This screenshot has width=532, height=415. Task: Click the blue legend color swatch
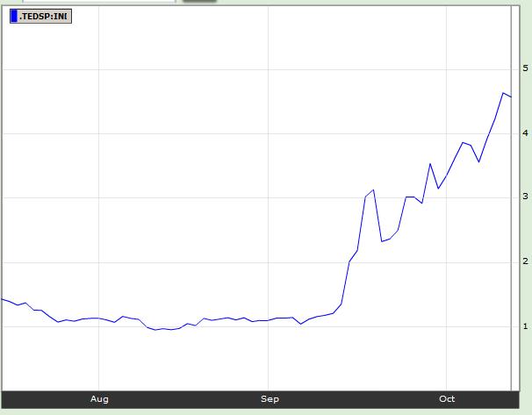pyautogui.click(x=14, y=17)
